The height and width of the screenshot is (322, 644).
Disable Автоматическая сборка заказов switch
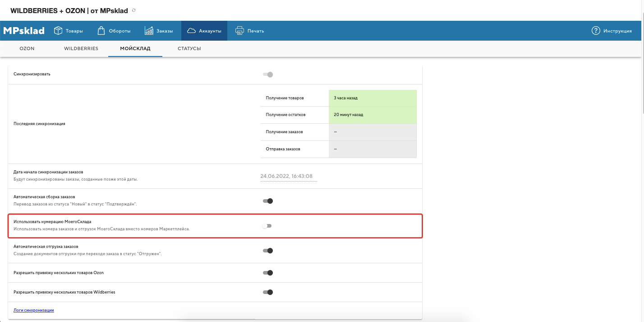click(x=268, y=201)
